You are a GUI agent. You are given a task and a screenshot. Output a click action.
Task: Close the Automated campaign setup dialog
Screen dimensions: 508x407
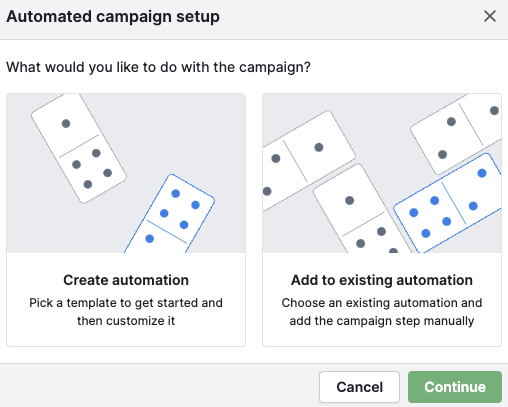click(490, 16)
